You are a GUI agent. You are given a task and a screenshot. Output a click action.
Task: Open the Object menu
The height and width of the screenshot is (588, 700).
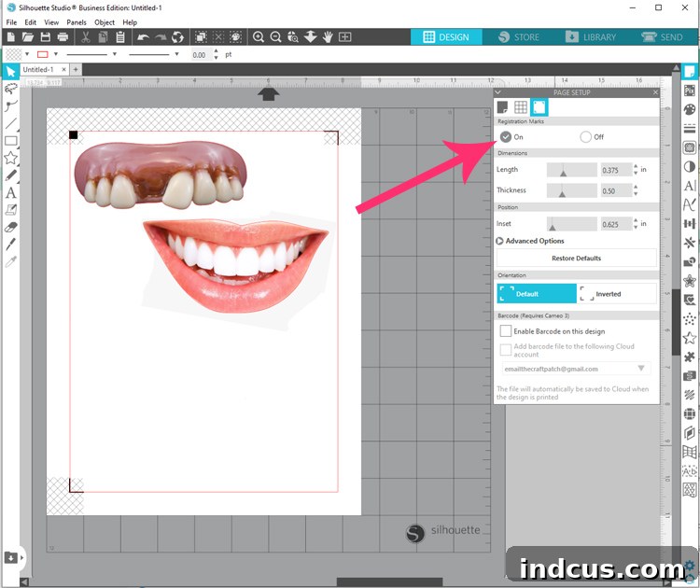(105, 22)
